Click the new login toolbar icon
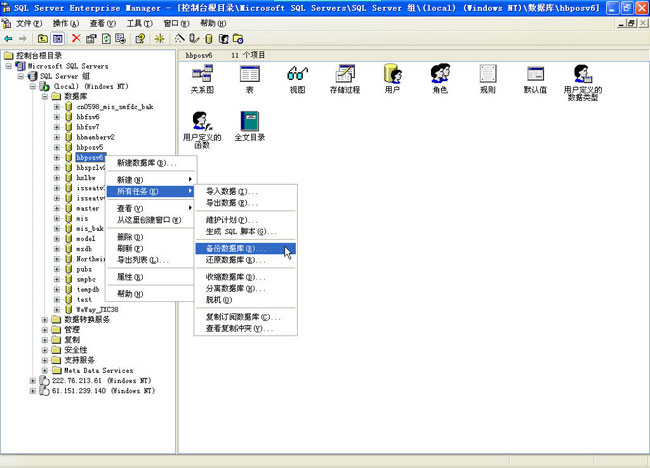The image size is (650, 468). [x=223, y=39]
